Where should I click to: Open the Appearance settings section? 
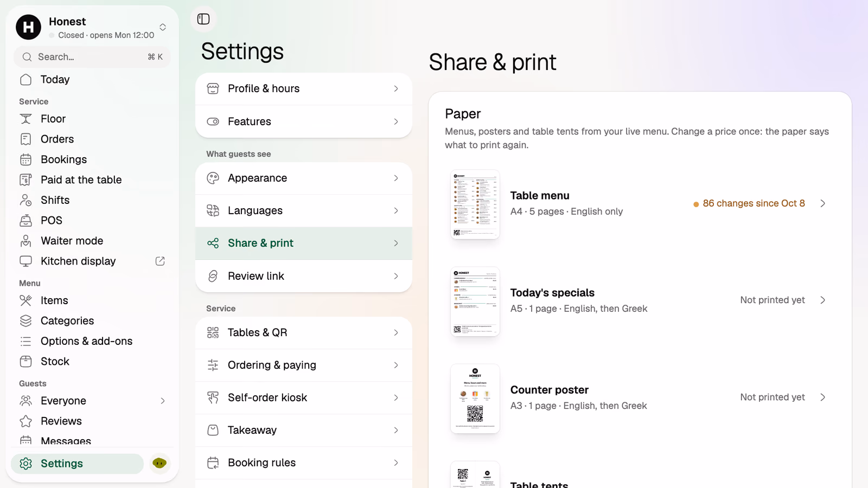pyautogui.click(x=304, y=178)
